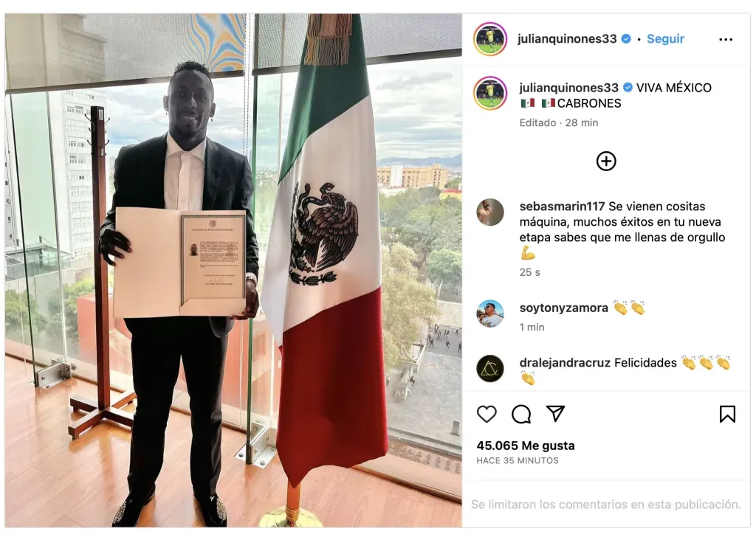
Task: Save post with the bookmark icon
Action: [x=727, y=414]
